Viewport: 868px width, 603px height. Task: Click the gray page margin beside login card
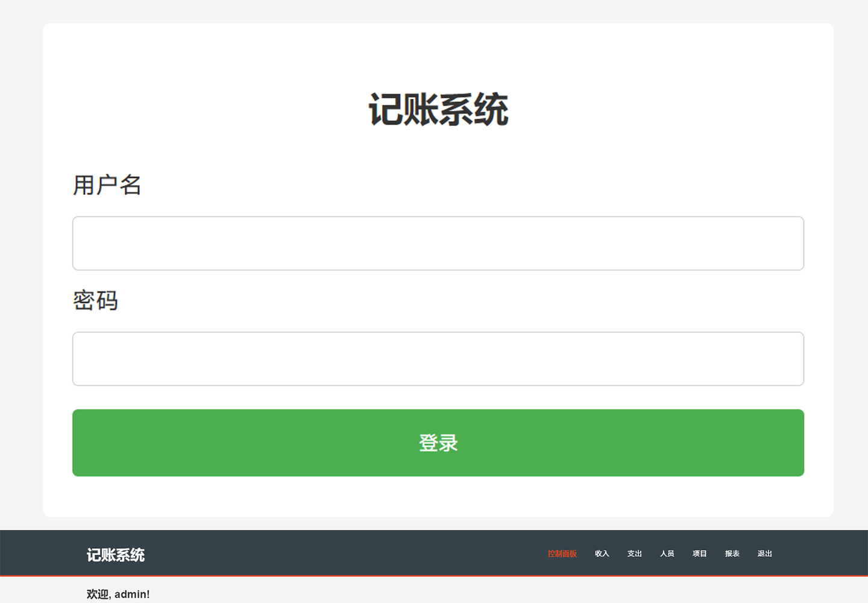[21, 271]
